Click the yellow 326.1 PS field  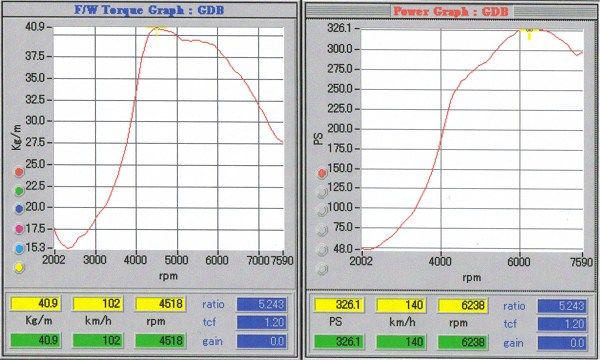tap(338, 305)
